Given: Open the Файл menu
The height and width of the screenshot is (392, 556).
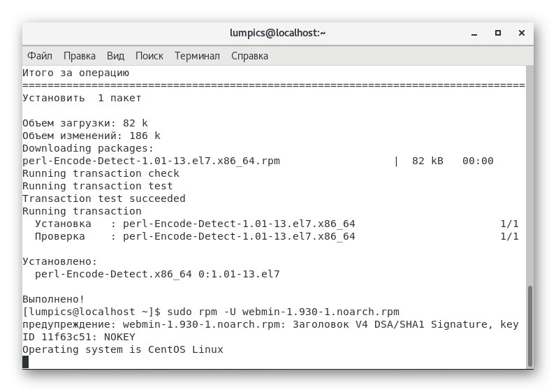Looking at the screenshot, I should pos(40,55).
